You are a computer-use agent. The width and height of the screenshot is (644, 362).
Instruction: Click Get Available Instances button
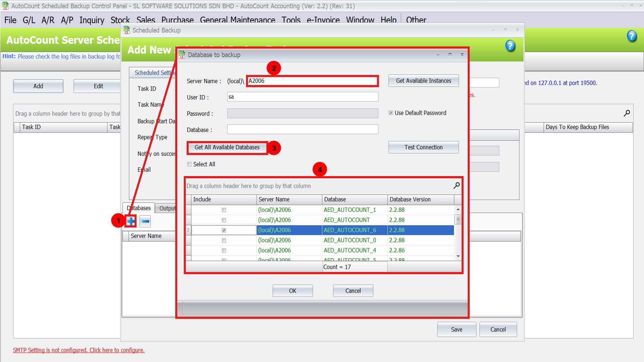coord(423,81)
